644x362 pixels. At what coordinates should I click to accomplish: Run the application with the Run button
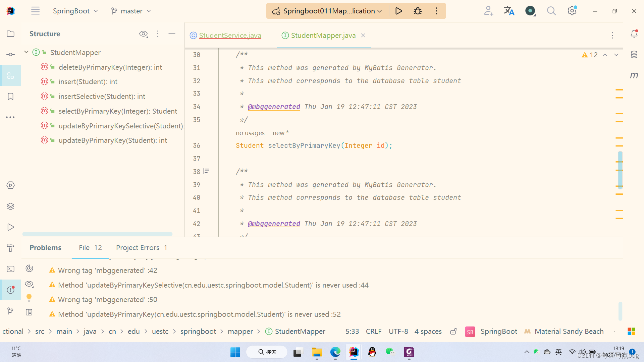(x=398, y=11)
